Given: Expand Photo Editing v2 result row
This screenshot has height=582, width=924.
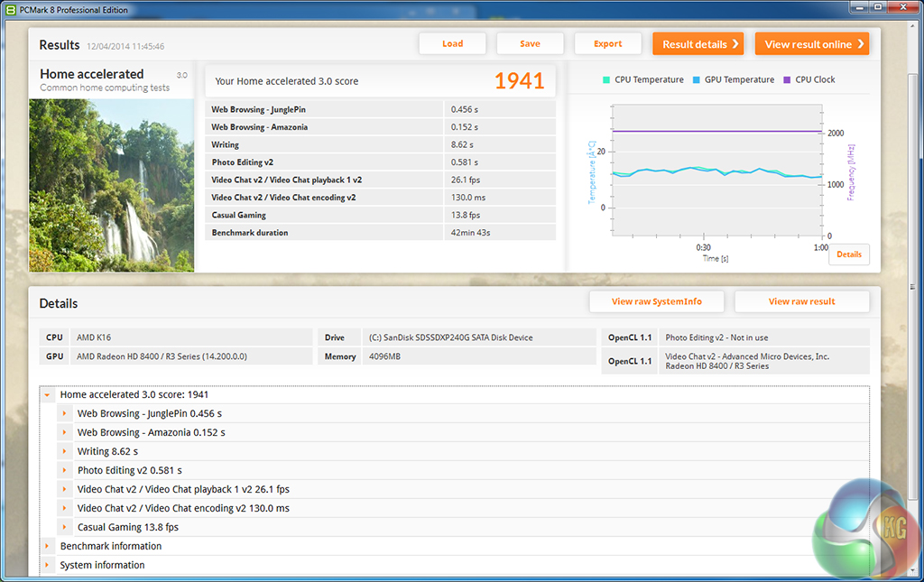Looking at the screenshot, I should (x=65, y=471).
